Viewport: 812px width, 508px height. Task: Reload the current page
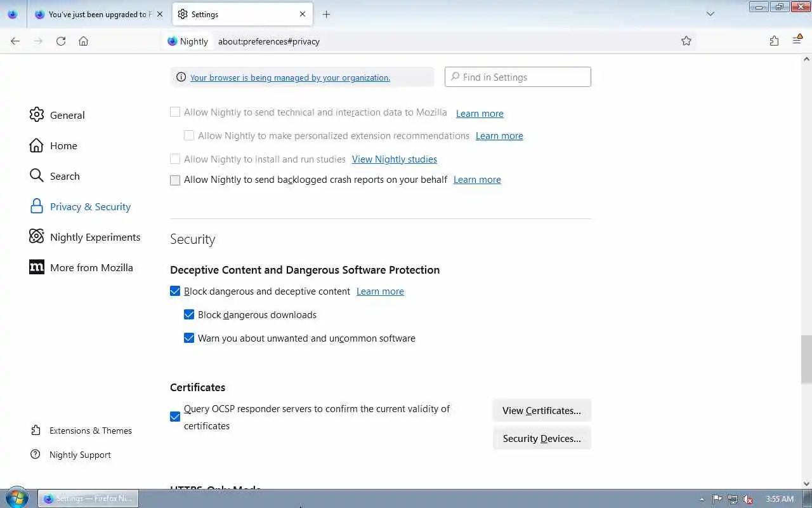click(x=61, y=41)
